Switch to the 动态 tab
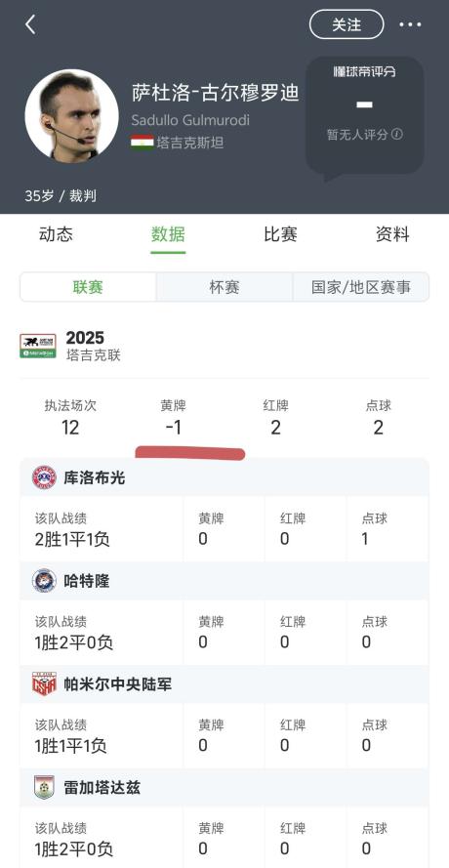Screen dimensions: 449x868 click(56, 234)
